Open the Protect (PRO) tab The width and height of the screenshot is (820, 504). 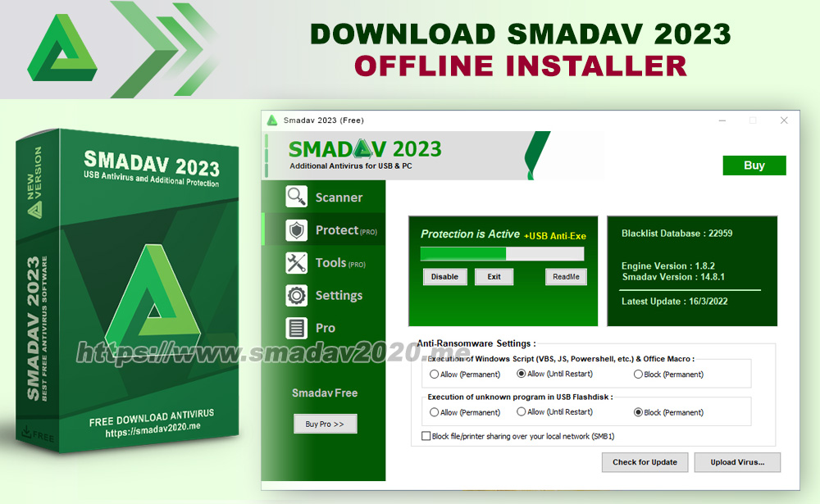pyautogui.click(x=324, y=230)
